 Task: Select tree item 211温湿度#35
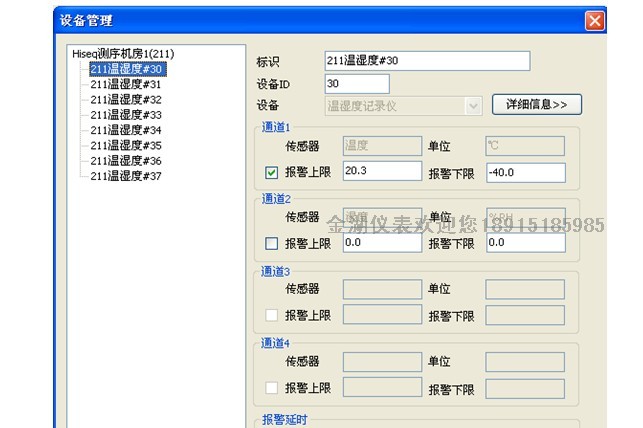126,146
